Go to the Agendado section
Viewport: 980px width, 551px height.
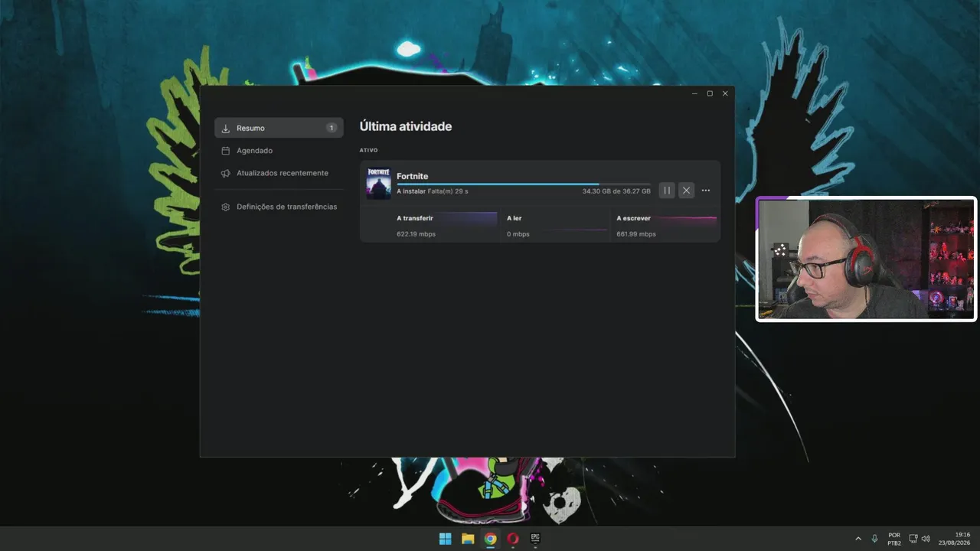[x=279, y=151]
